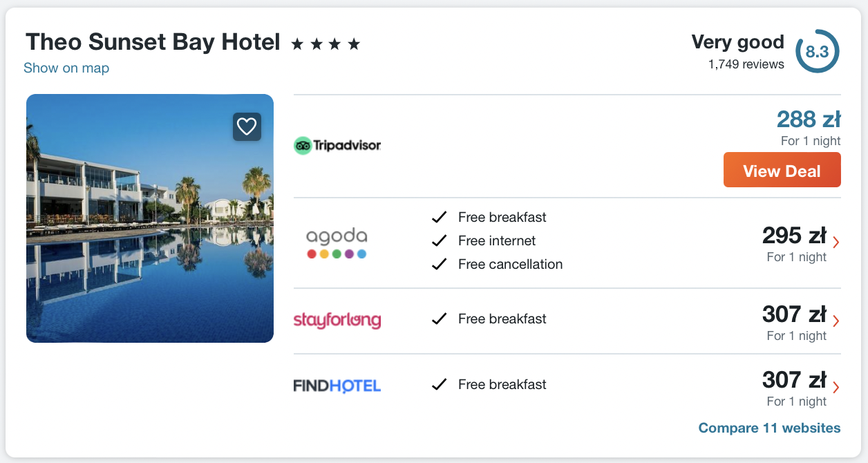Open Agoda deal via the red chevron
This screenshot has width=868, height=463.
[836, 242]
